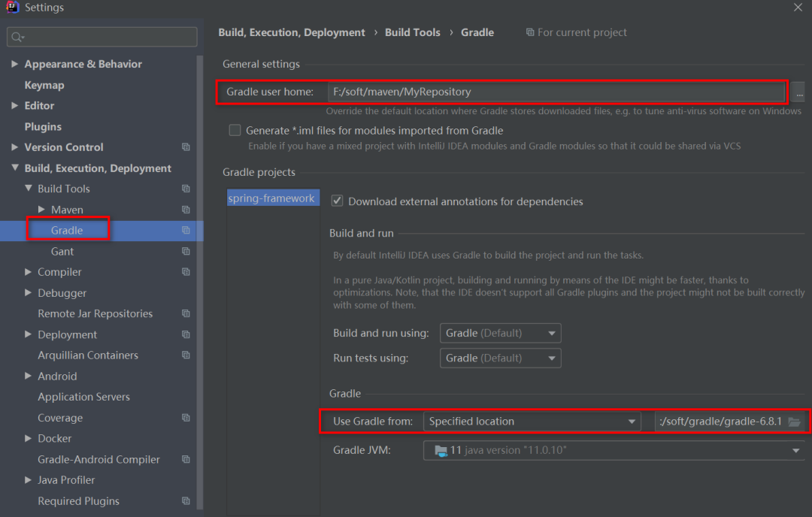Open Gradle-Android Compiler settings
Image resolution: width=812 pixels, height=517 pixels.
coord(99,459)
